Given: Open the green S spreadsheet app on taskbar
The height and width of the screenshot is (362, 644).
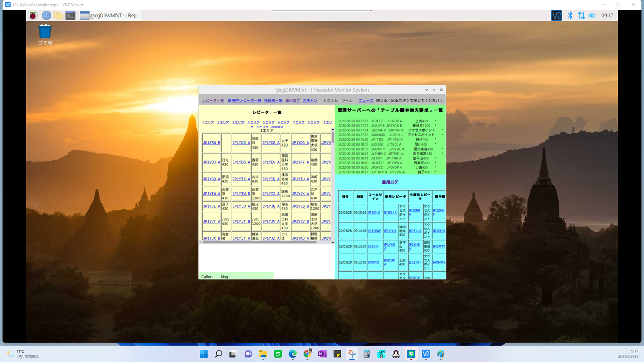Looking at the screenshot, I should tap(278, 354).
